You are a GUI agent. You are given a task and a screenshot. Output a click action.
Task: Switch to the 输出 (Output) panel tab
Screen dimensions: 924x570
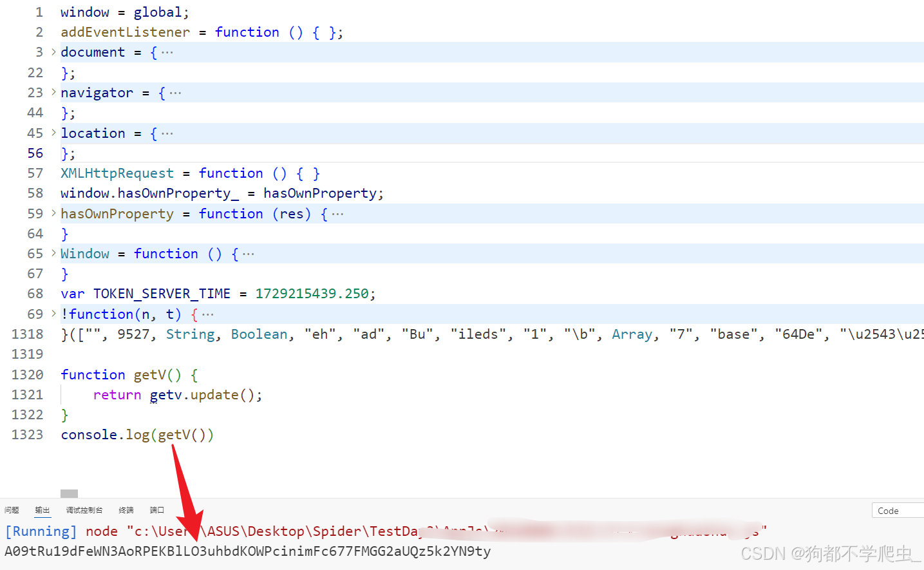[42, 510]
